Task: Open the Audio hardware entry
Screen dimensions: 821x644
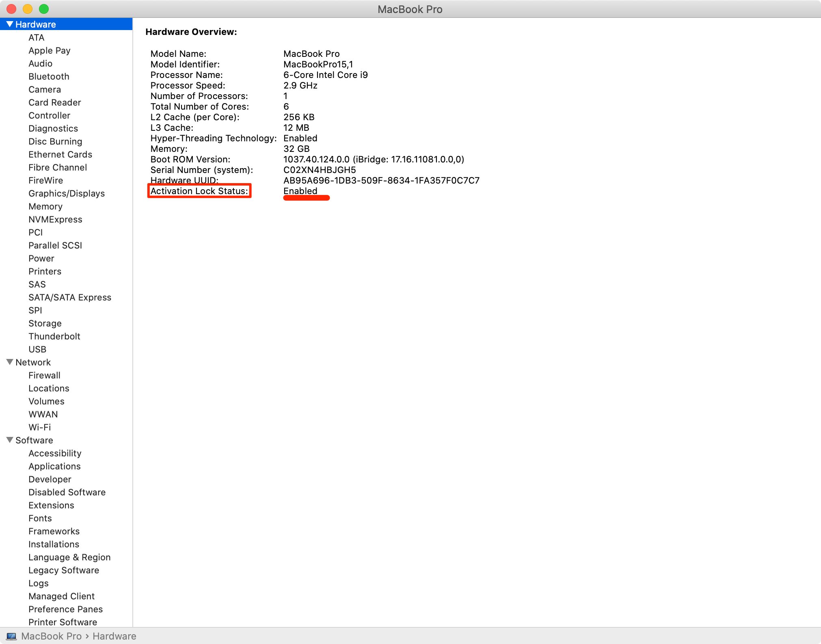Action: click(x=41, y=63)
